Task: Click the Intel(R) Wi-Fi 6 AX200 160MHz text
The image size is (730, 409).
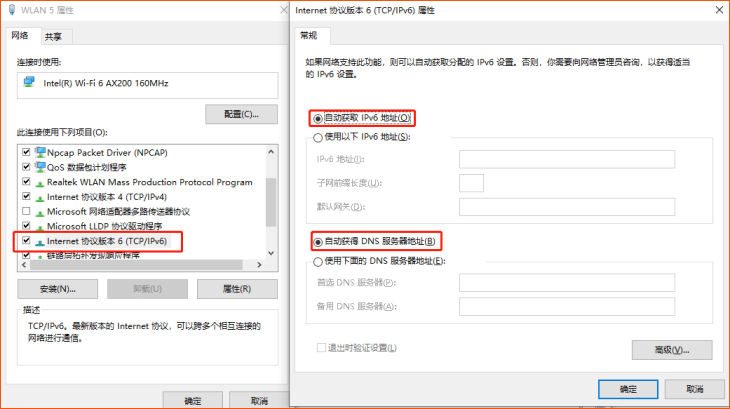Action: 106,83
